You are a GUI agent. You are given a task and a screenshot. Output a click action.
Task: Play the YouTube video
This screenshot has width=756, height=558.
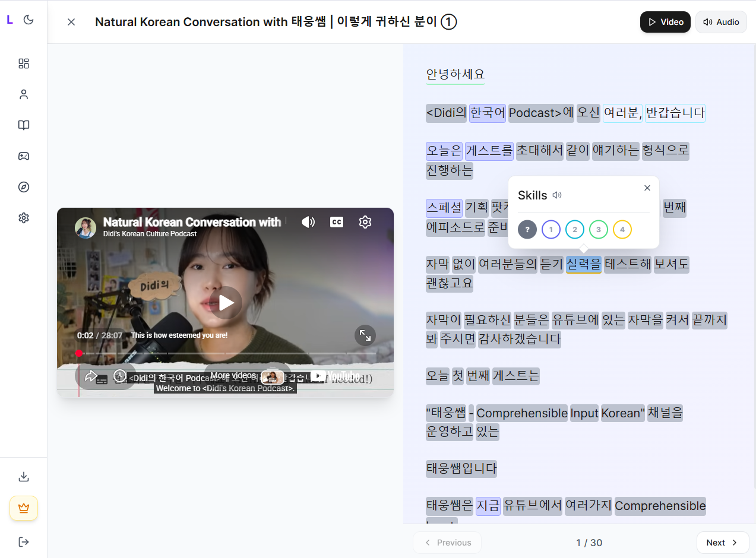point(226,303)
